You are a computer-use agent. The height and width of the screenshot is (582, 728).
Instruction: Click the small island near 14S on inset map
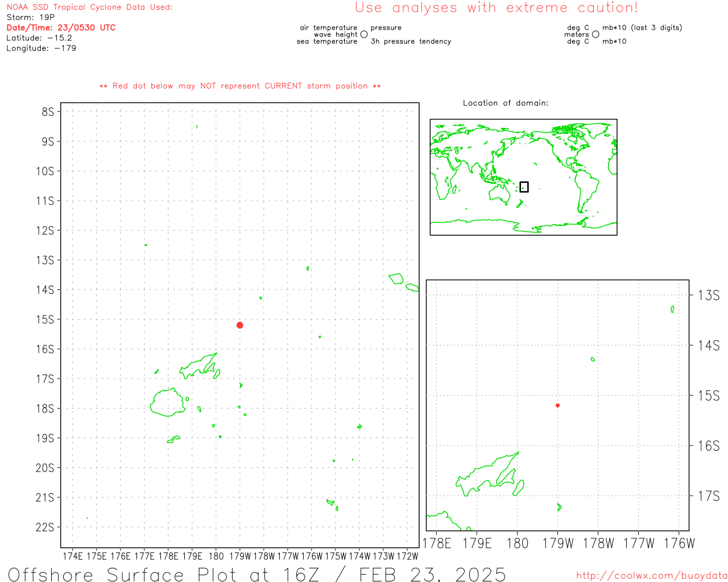tap(593, 359)
